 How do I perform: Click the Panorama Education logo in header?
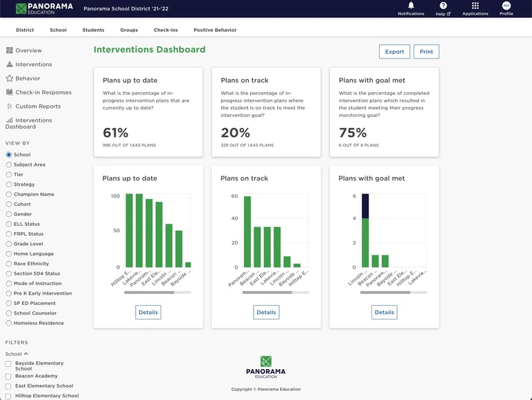(44, 8)
